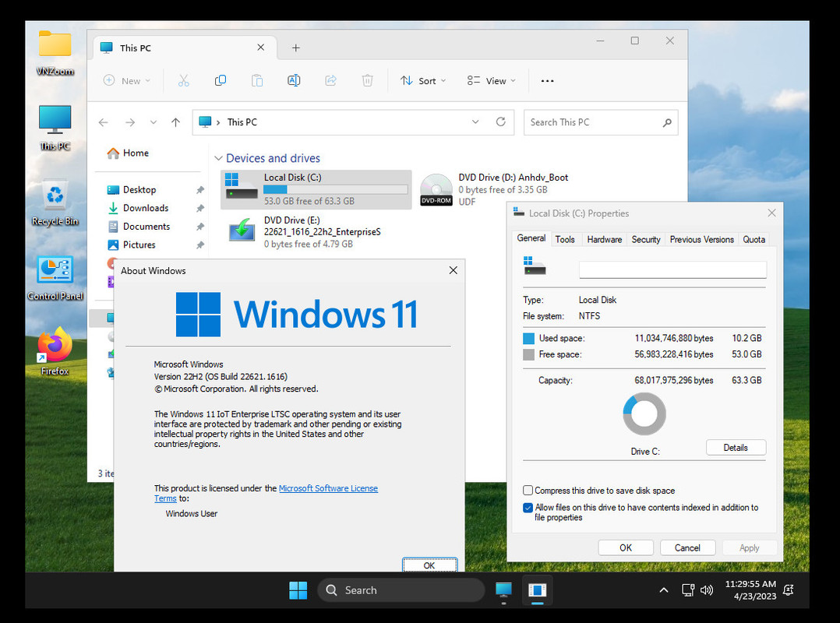Open the New dropdown menu
840x623 pixels.
coord(127,81)
